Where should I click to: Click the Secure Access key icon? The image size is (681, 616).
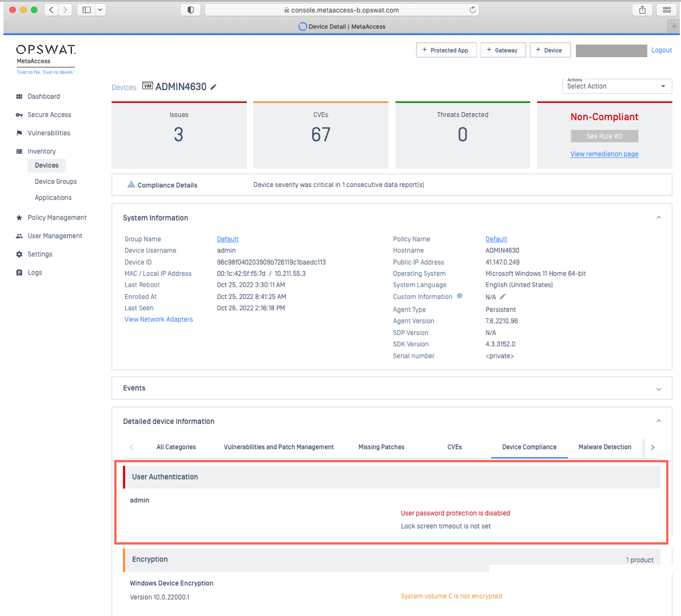(19, 115)
